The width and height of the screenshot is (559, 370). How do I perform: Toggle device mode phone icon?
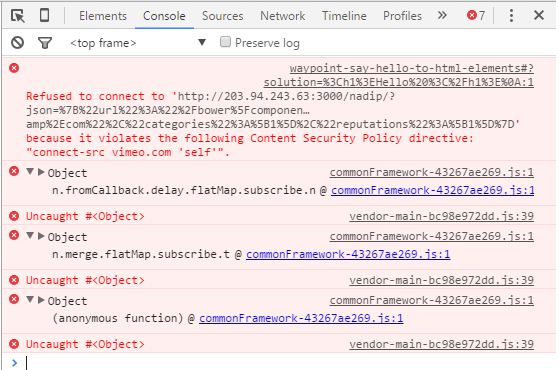pyautogui.click(x=45, y=16)
